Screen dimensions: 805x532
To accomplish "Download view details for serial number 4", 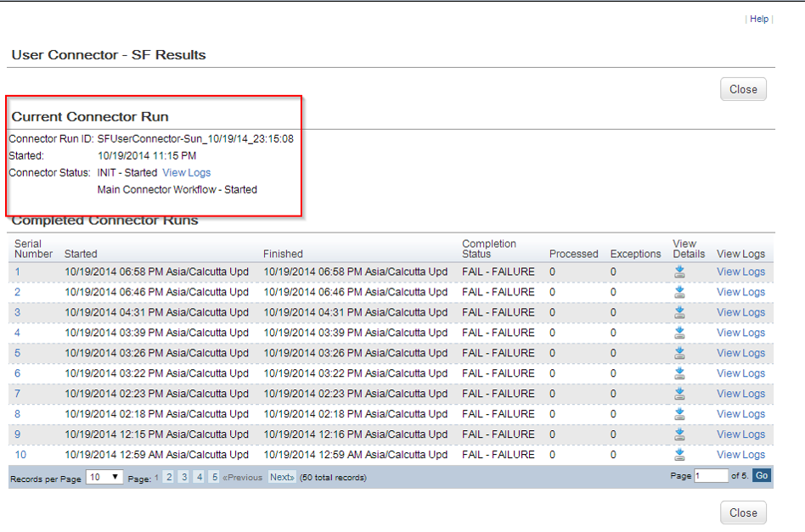I will [679, 333].
